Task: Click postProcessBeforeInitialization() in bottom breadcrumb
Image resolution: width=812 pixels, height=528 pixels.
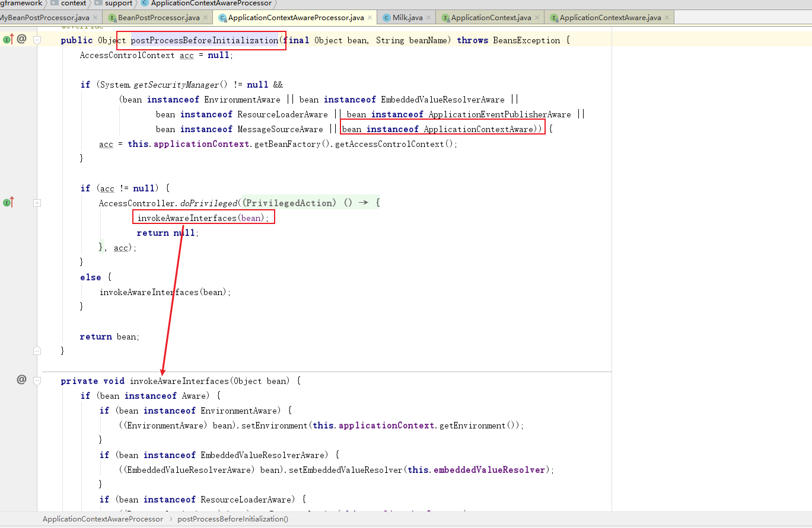Action: pos(233,519)
